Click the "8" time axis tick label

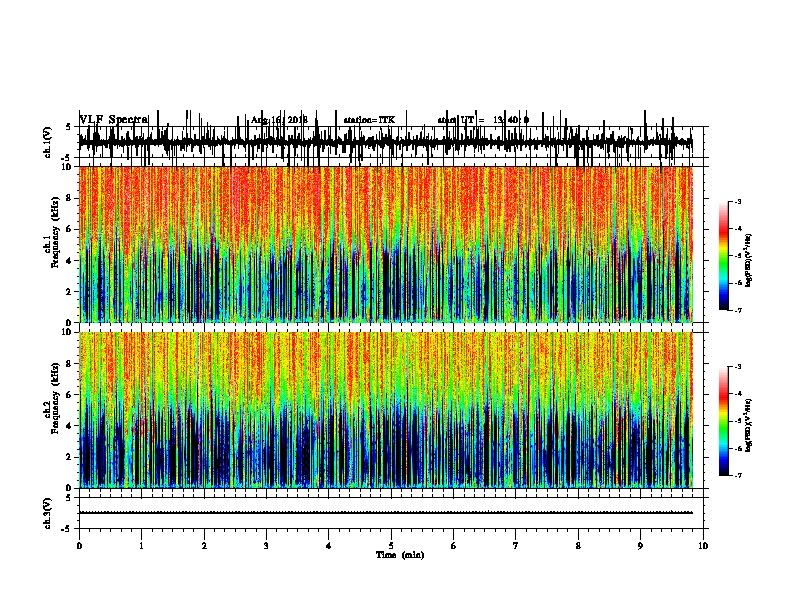click(x=578, y=545)
